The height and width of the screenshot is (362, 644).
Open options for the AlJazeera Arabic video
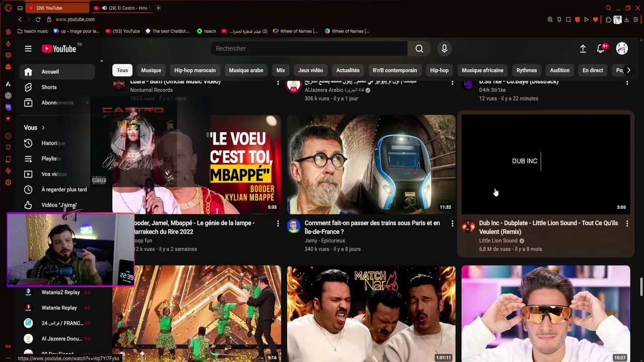[452, 82]
